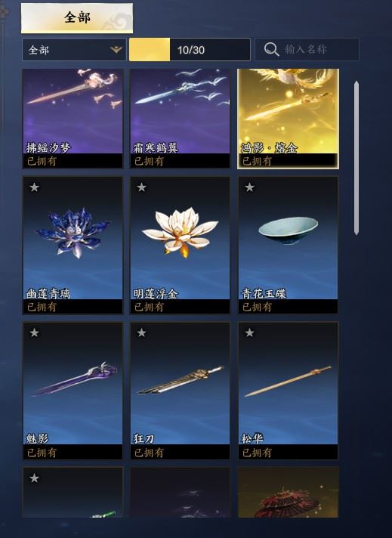Toggle favorite star on 幽莲青璃 card

point(34,187)
